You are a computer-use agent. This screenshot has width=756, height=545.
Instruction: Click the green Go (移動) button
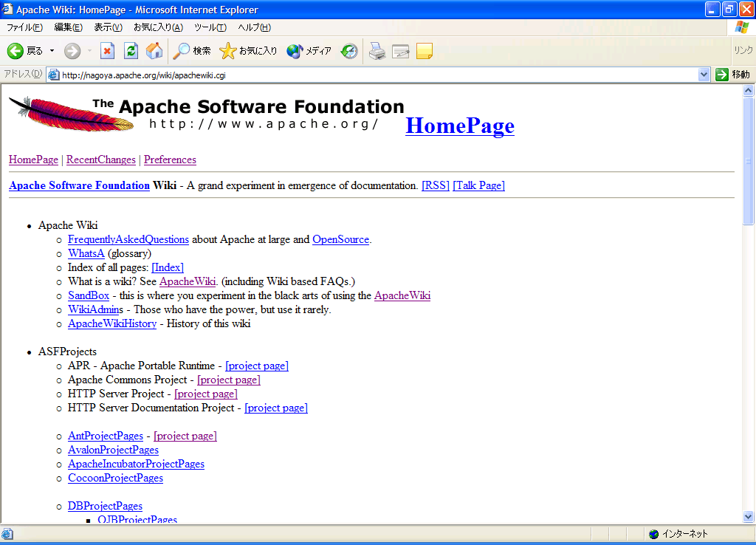tap(733, 75)
